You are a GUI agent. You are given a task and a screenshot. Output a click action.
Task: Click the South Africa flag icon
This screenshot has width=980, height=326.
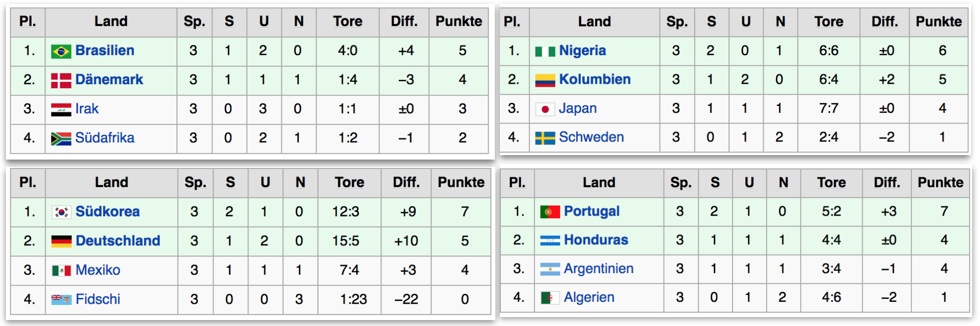click(61, 138)
